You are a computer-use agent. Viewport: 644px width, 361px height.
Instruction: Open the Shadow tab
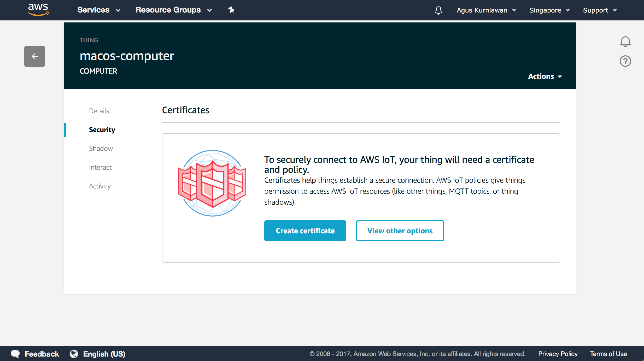pyautogui.click(x=101, y=149)
